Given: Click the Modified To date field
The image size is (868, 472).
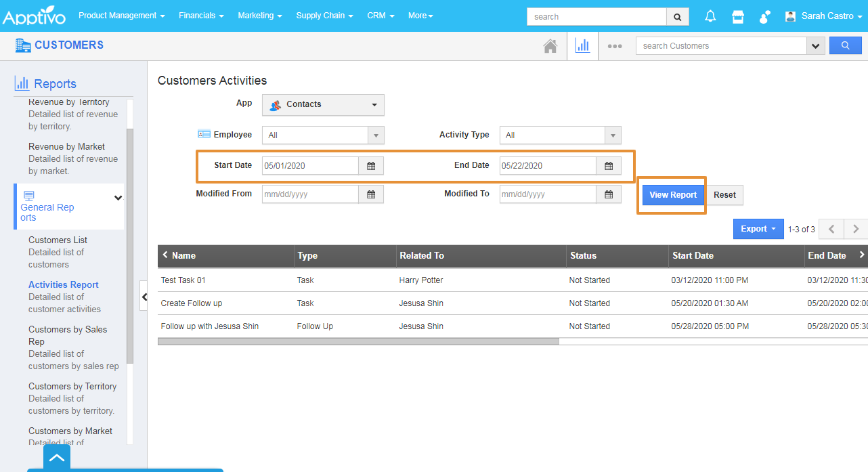Looking at the screenshot, I should tap(547, 194).
